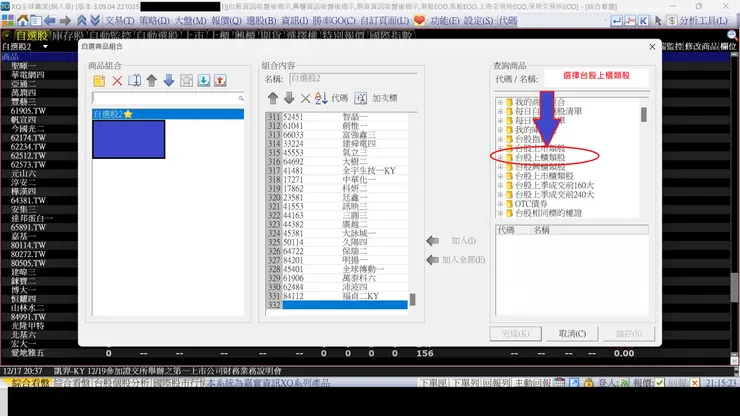Click the move item down arrow in 組合內容
The height and width of the screenshot is (416, 740).
[x=289, y=98]
